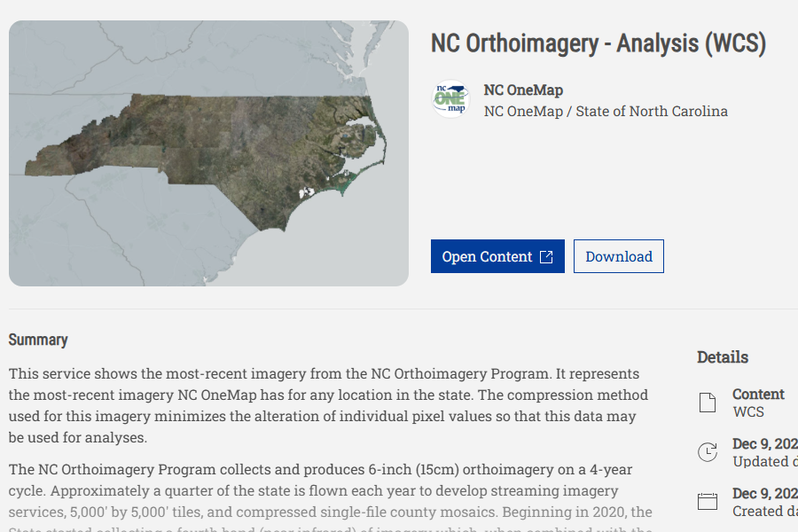This screenshot has width=798, height=532.
Task: Click the clock icon beside the updated date
Action: click(708, 452)
